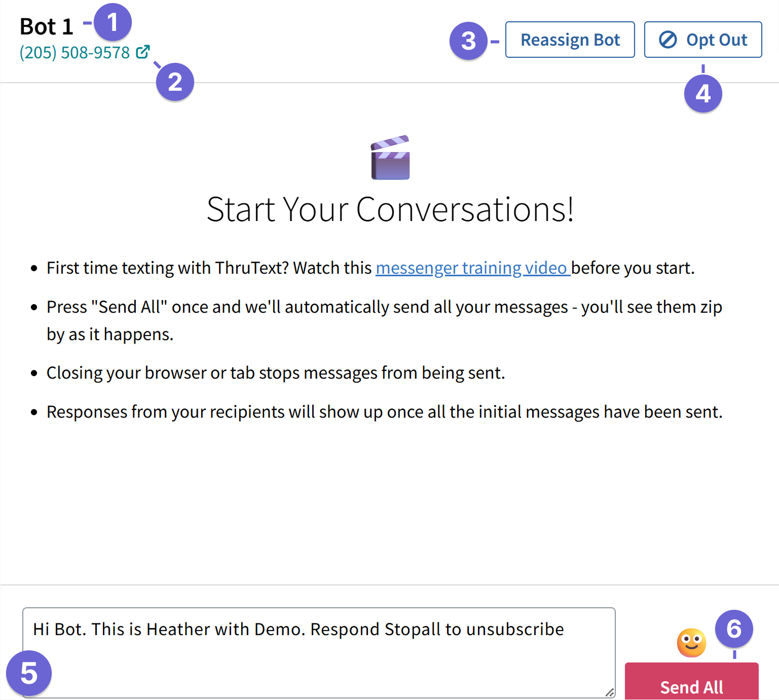Viewport: 779px width, 700px height.
Task: Select the message composition text box
Action: click(x=319, y=651)
